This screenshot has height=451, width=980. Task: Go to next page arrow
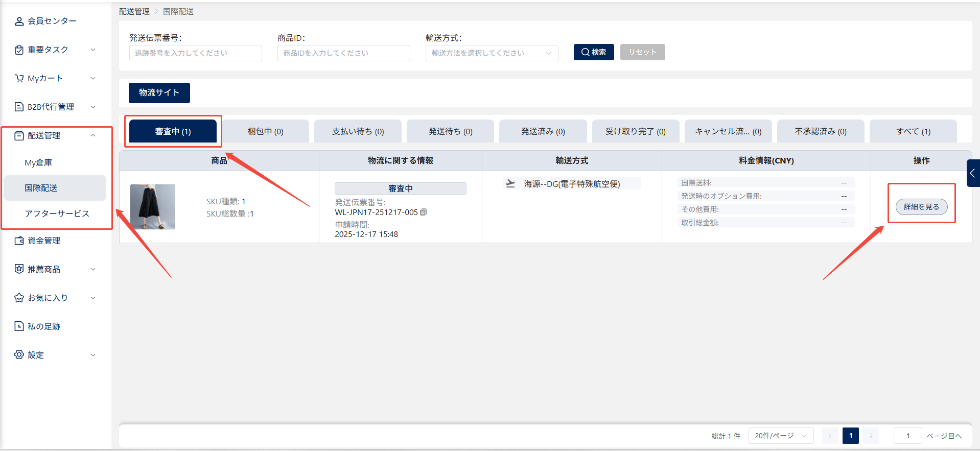point(871,436)
